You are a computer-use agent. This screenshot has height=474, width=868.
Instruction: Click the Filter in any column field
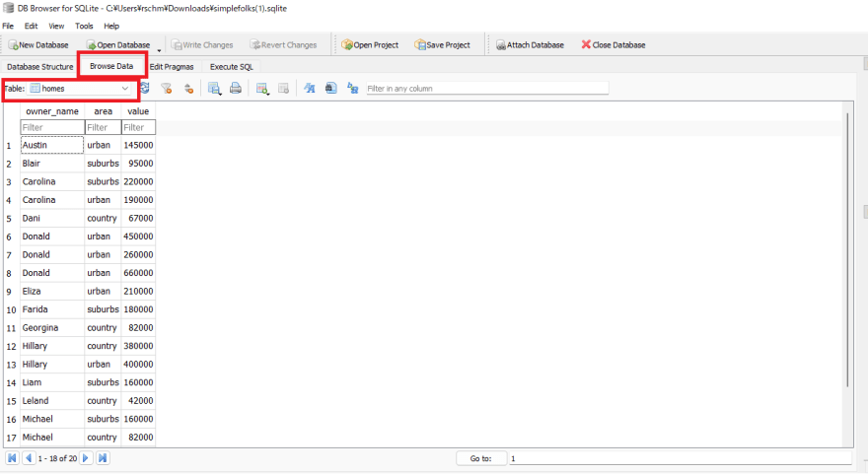pos(487,89)
